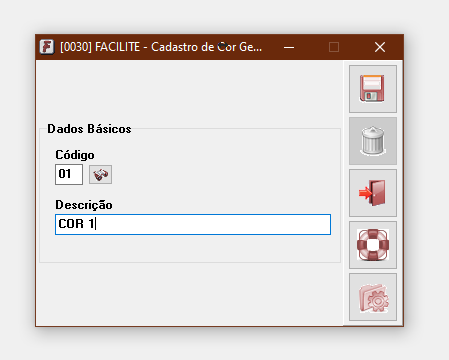Save the record with the floppy disk icon
Screen dimensions: 449x360
coord(373,89)
